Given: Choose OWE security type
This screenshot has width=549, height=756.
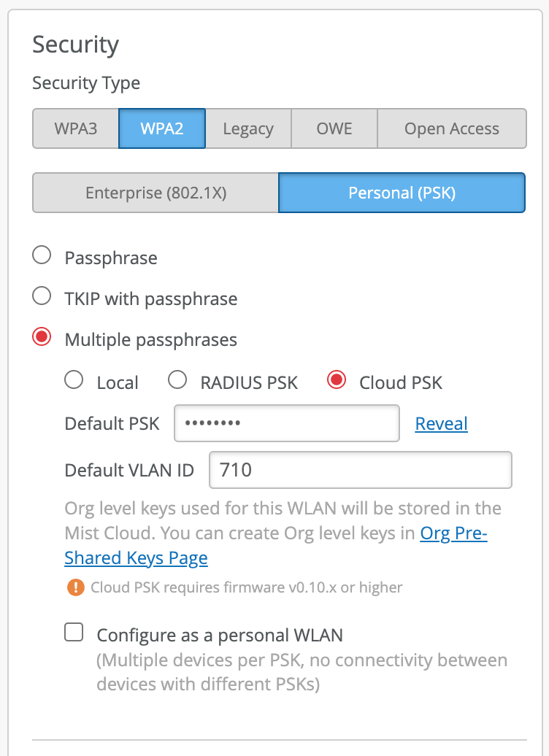Looking at the screenshot, I should click(x=334, y=129).
